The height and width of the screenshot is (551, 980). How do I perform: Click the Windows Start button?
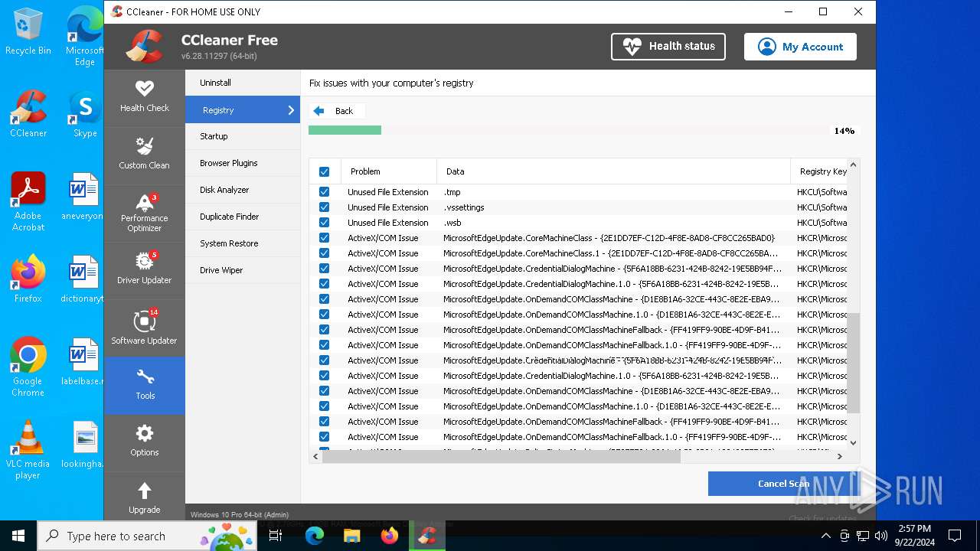18,536
